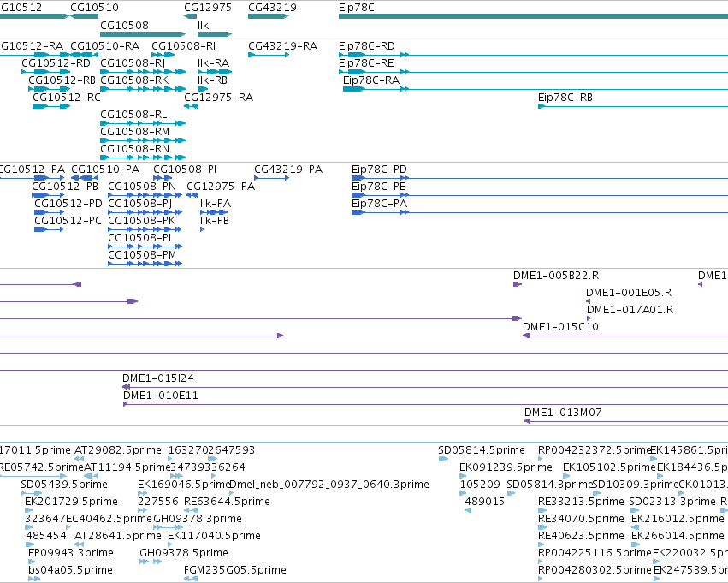Select transcript CG10512-RB label
This screenshot has height=583, width=728.
tap(62, 80)
